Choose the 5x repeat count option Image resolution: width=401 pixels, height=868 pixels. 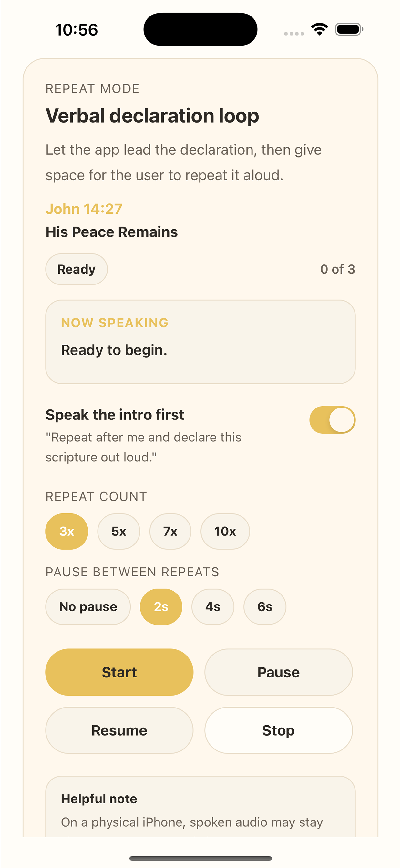(118, 532)
